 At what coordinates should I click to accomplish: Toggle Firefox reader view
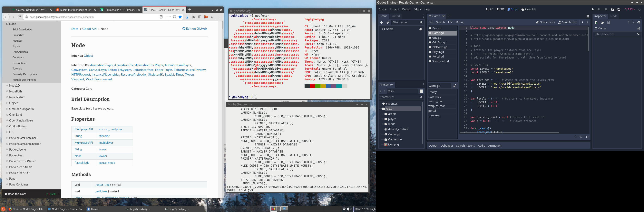(x=161, y=17)
